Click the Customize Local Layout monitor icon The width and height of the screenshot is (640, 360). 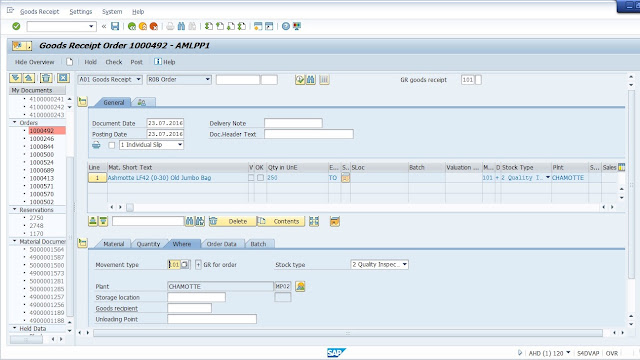coord(297,26)
